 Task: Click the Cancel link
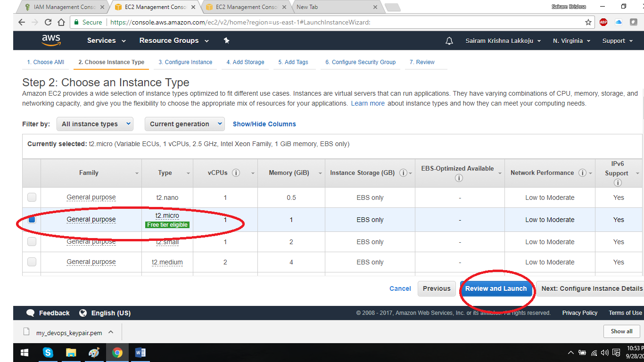(400, 288)
